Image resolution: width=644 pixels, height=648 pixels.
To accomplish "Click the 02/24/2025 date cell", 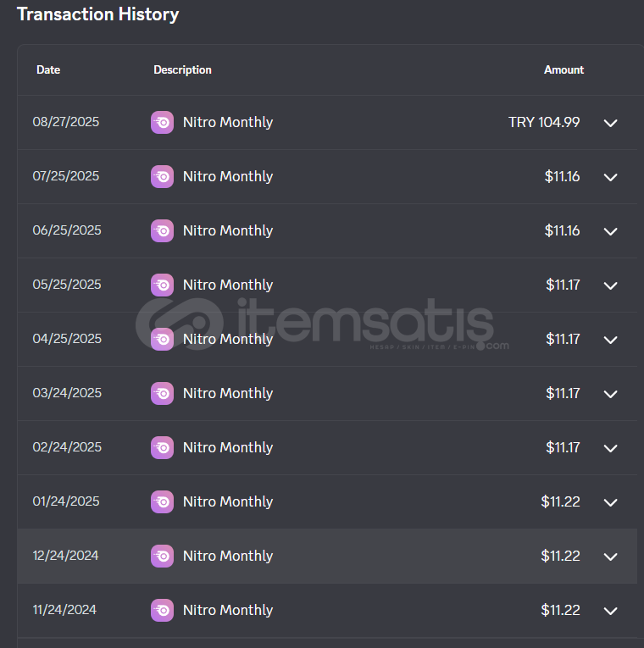I will point(67,447).
